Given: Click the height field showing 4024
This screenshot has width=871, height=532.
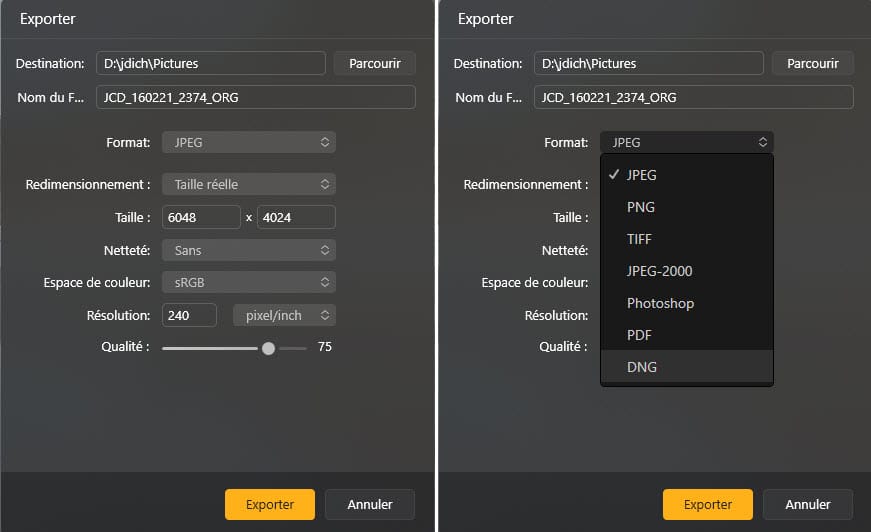Looking at the screenshot, I should (x=296, y=217).
